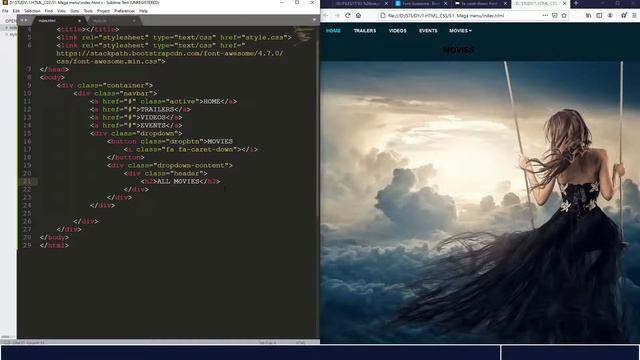Click the closing html tag on line 29
This screenshot has height=360, width=640.
55,245
